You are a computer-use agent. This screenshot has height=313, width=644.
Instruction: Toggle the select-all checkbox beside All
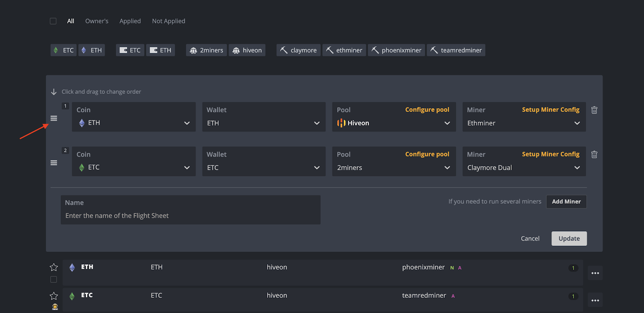point(53,21)
